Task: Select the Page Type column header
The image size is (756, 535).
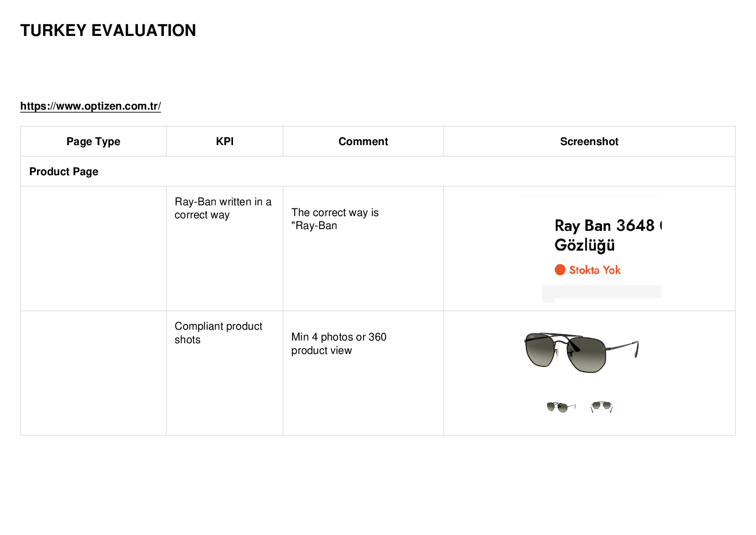Action: pos(93,141)
